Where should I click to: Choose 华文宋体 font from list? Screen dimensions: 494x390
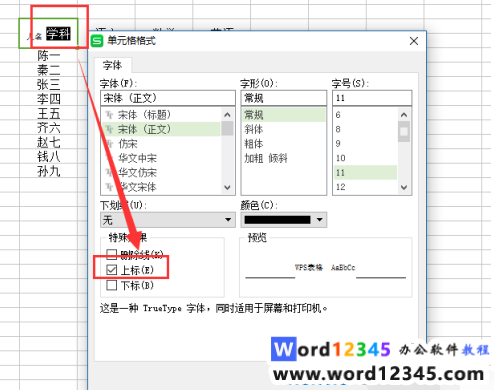(161, 187)
